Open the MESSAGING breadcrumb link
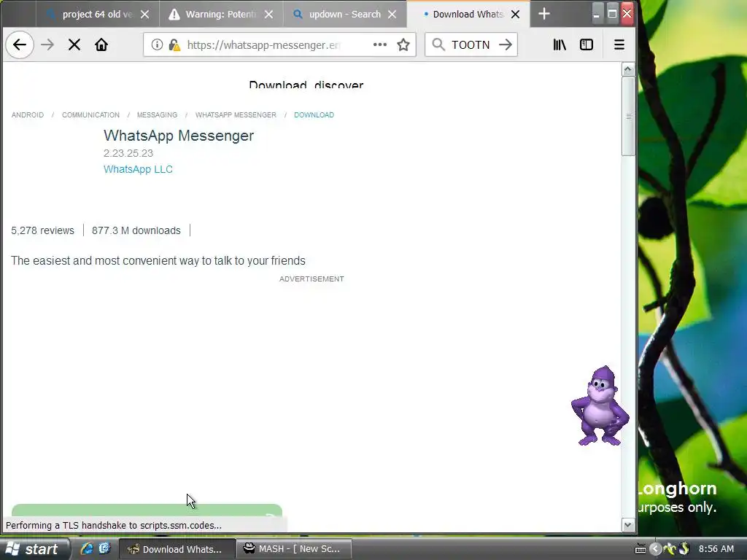The width and height of the screenshot is (747, 560). click(x=157, y=115)
